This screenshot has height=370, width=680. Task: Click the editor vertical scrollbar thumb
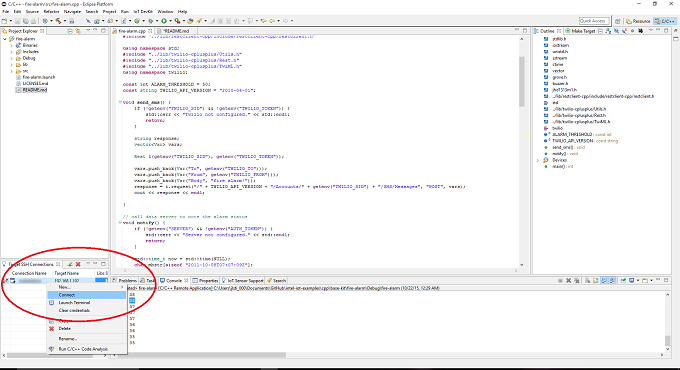click(x=521, y=81)
